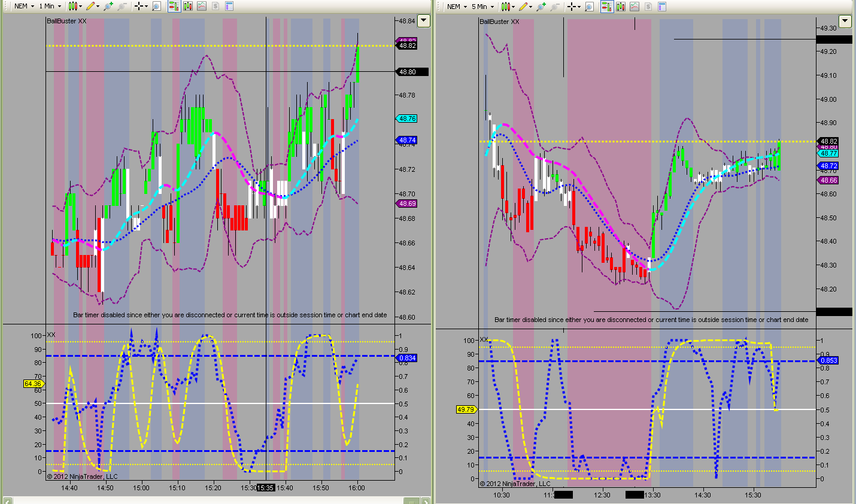Open the indicators icon in the 5 Min chart
Viewport: 856px width, 504px height.
635,6
